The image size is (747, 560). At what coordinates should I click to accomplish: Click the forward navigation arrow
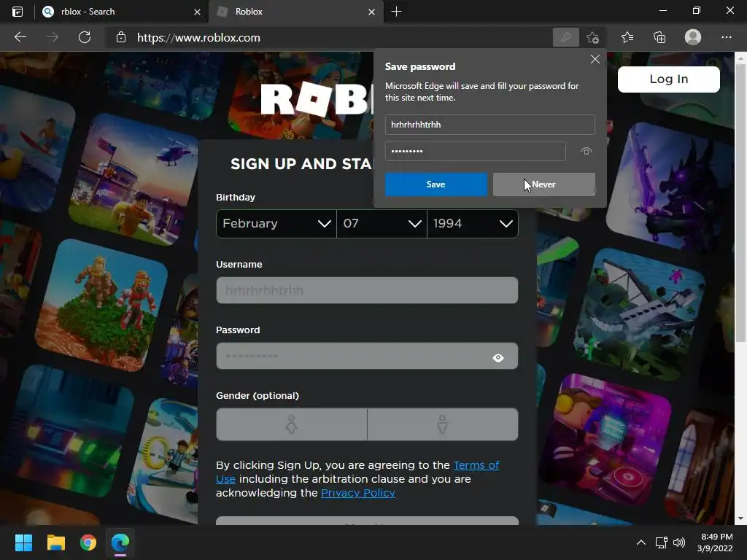(x=53, y=37)
